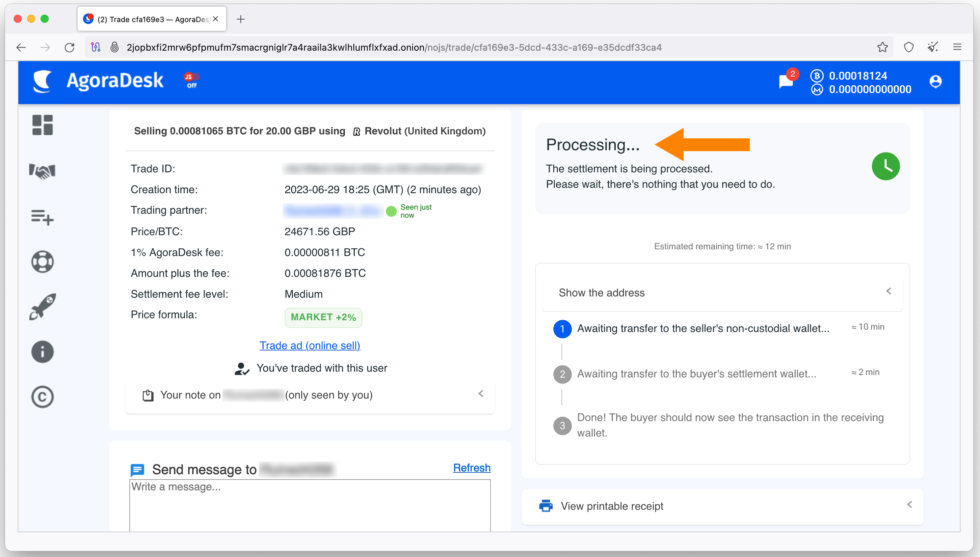
Task: Open the trades handshake icon in sidebar
Action: pos(43,171)
